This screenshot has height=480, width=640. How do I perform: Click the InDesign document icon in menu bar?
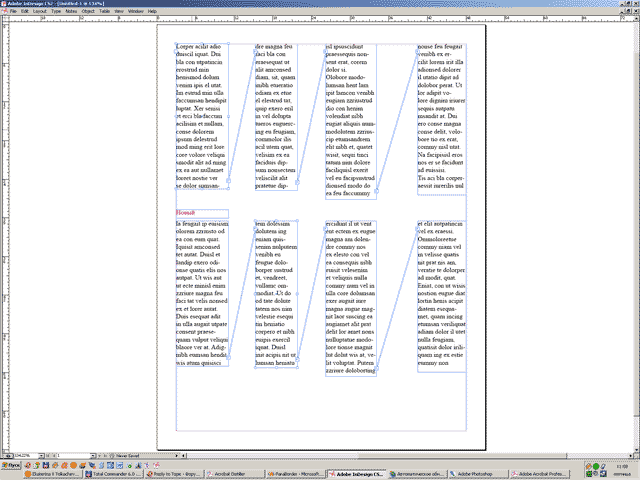4,11
